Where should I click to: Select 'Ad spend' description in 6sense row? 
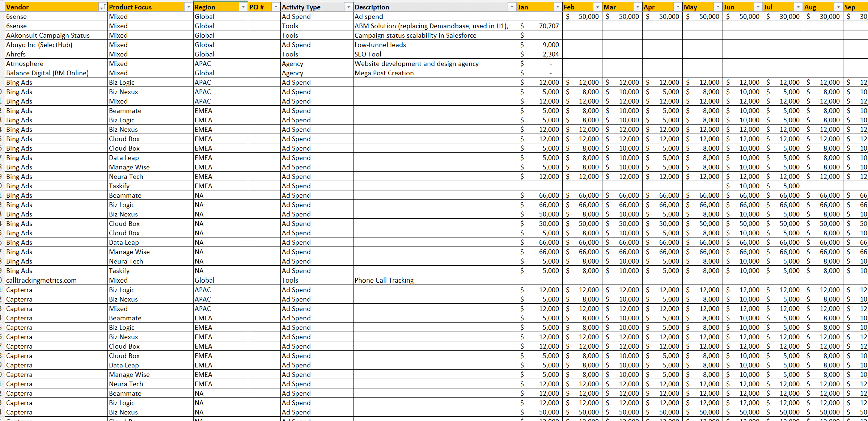coord(435,16)
